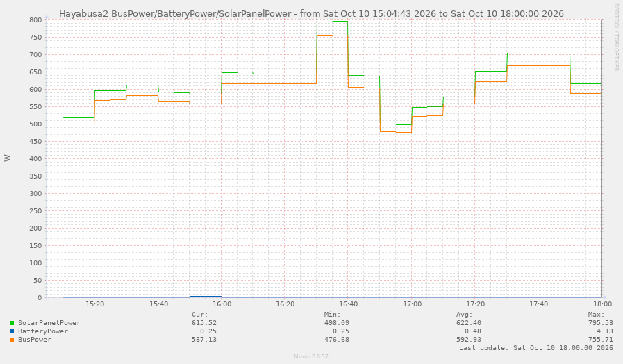623x364 pixels.
Task: Click the SolarPanelPower maximum value 795.53
Action: (601, 323)
